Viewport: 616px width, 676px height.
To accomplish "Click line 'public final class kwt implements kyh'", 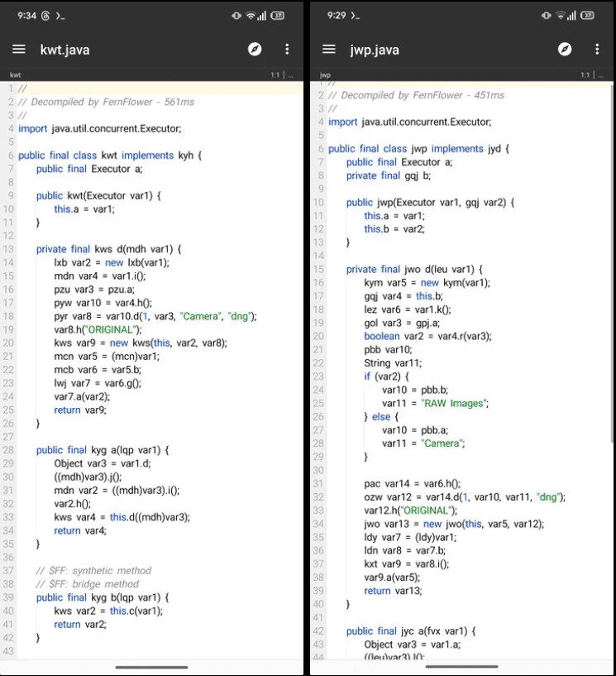I will pos(110,156).
